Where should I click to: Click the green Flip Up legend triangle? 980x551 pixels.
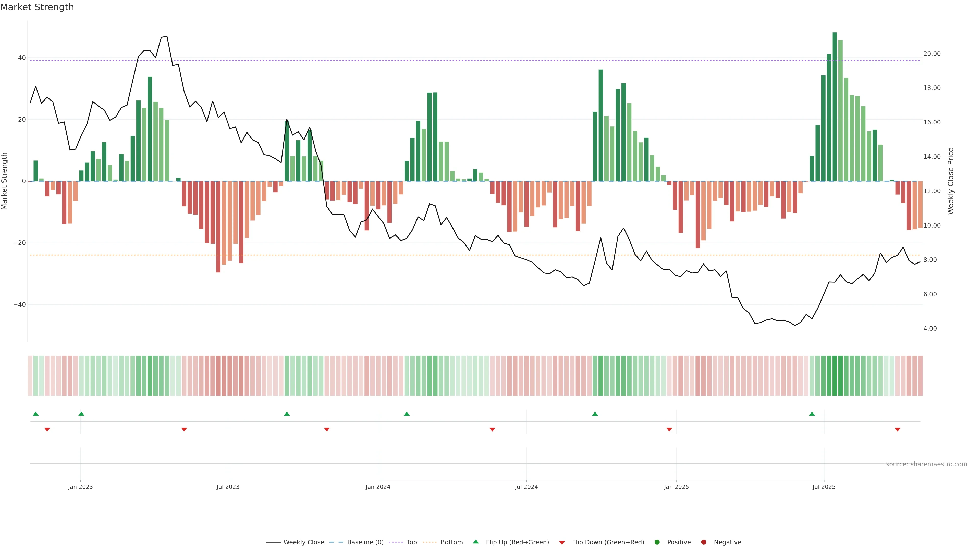pos(475,542)
